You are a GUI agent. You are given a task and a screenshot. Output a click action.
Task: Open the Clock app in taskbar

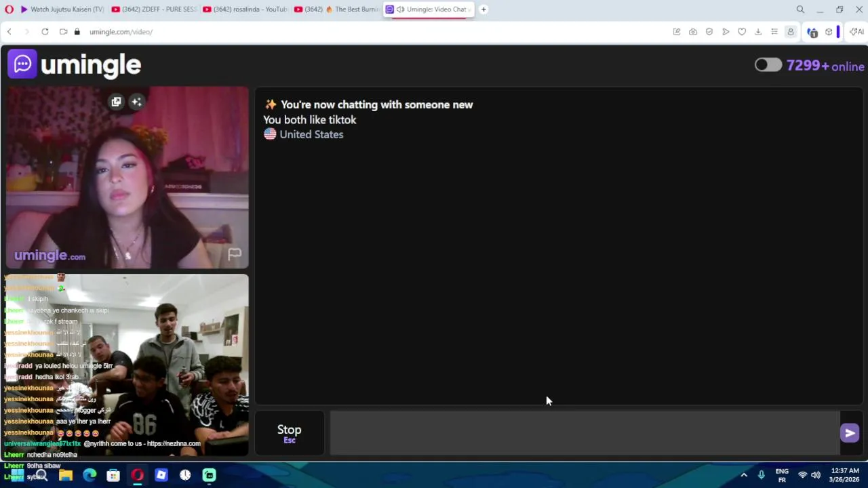pos(185,475)
